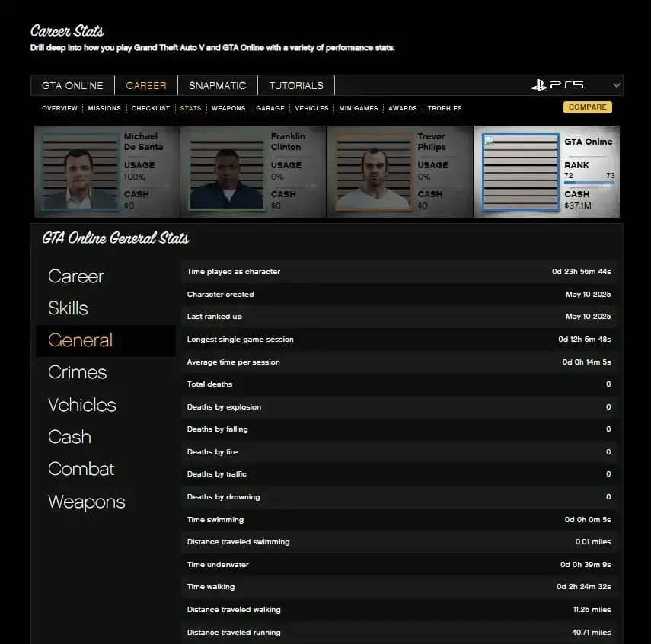The width and height of the screenshot is (651, 644).
Task: Open the GARAGE sub-menu item
Action: coord(270,108)
